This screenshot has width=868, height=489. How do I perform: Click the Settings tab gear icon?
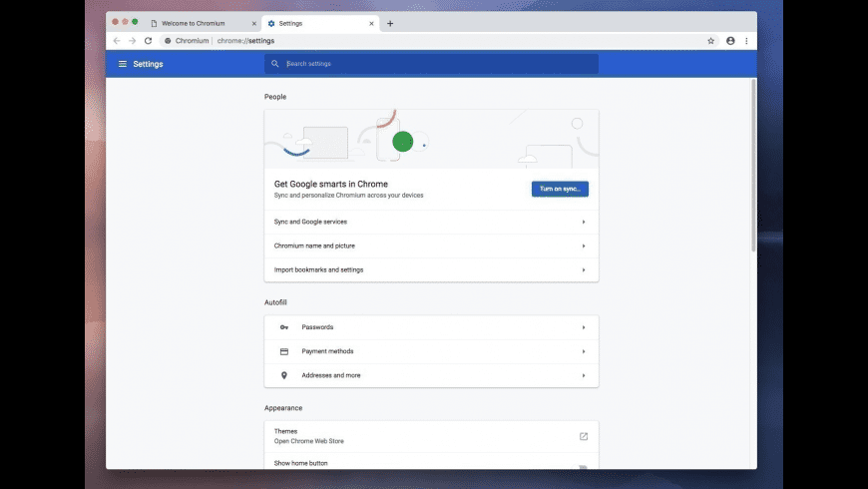coord(271,24)
